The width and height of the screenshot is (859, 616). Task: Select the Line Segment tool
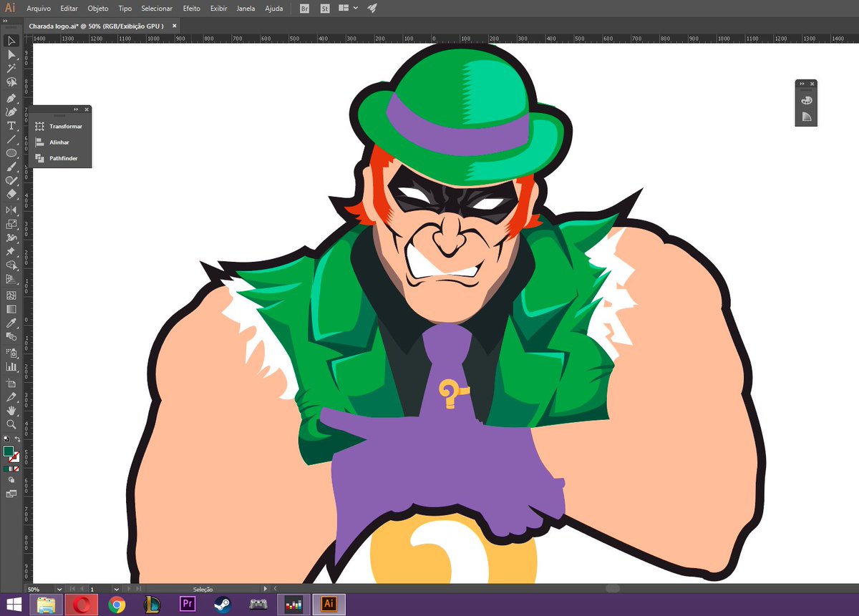click(x=11, y=140)
